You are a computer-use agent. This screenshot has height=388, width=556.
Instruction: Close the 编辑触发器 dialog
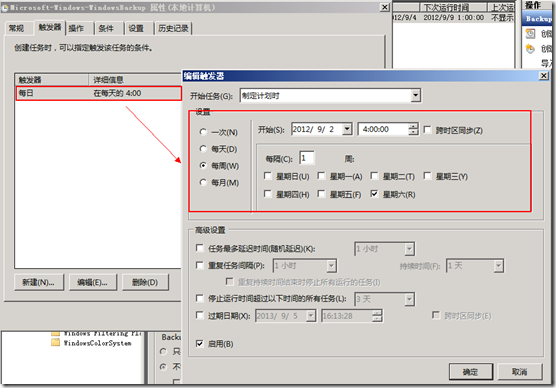[x=543, y=76]
